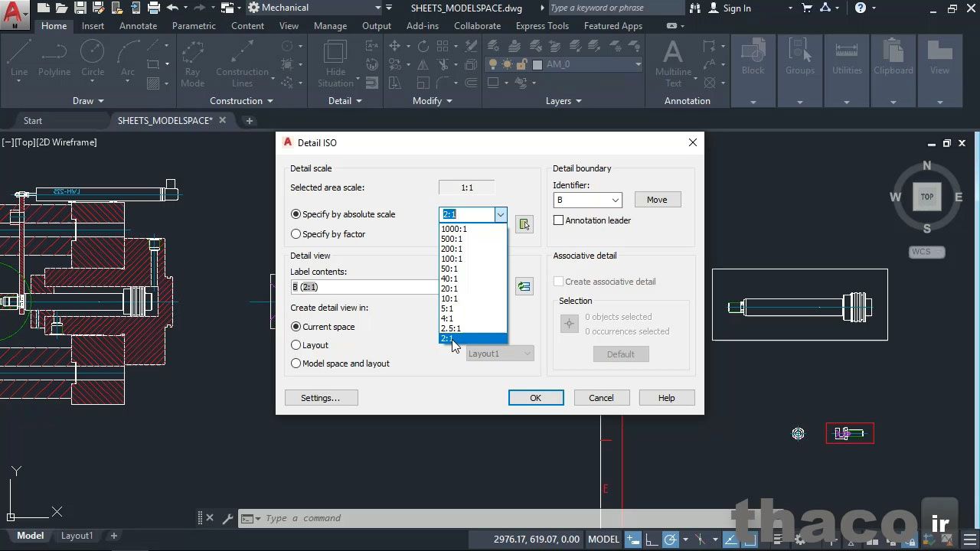The width and height of the screenshot is (980, 551).
Task: Click the Open folder icon
Action: 62,8
